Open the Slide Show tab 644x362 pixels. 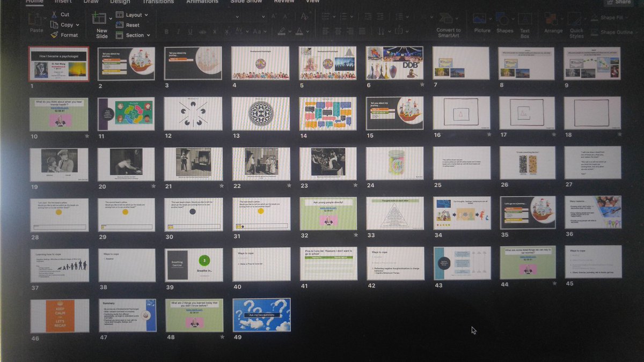click(246, 2)
